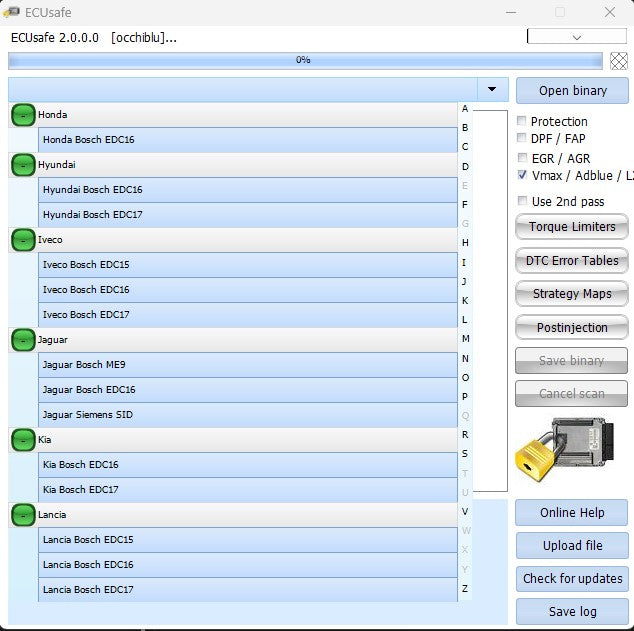Click the Save binary button

pos(571,361)
